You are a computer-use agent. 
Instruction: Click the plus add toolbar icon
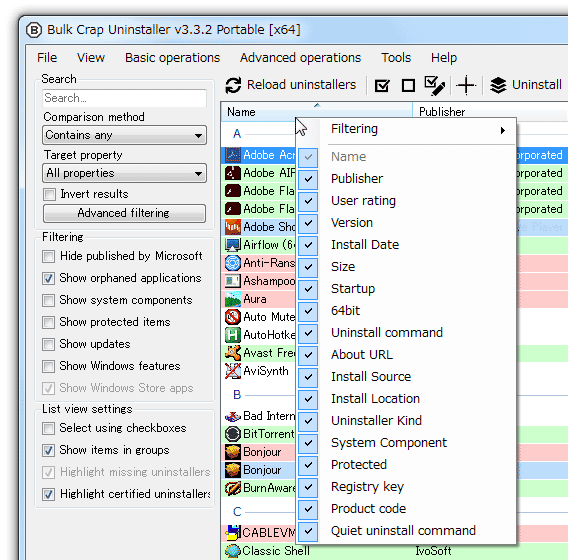466,85
